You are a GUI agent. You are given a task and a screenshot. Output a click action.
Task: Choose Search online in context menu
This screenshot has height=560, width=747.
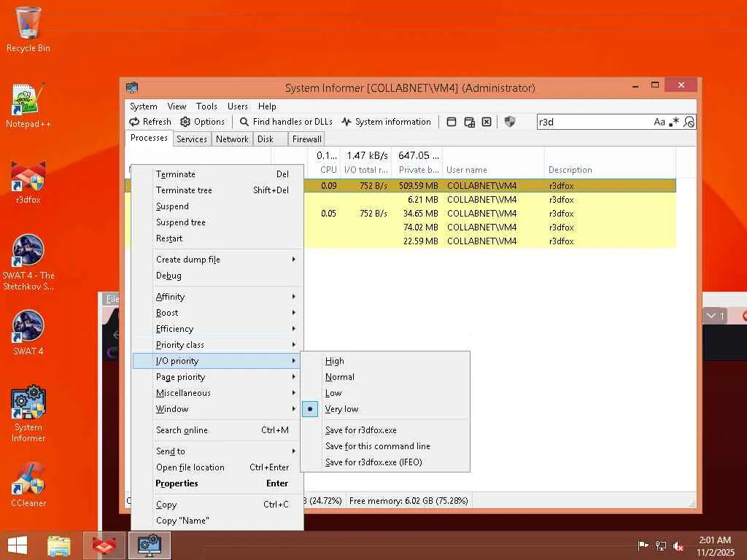click(217, 430)
